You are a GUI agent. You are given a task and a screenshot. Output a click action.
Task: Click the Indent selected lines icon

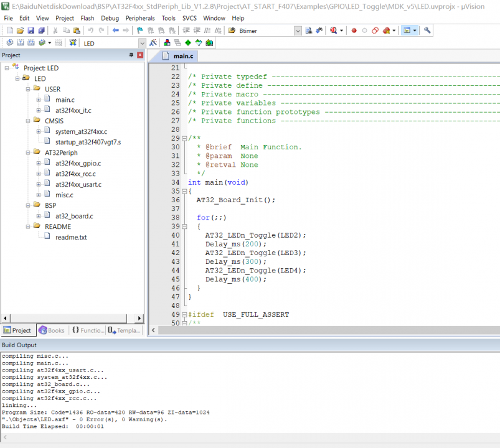(x=186, y=30)
